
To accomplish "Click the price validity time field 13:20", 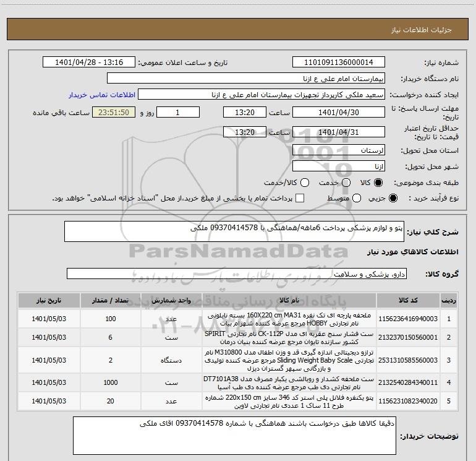I will click(245, 132).
